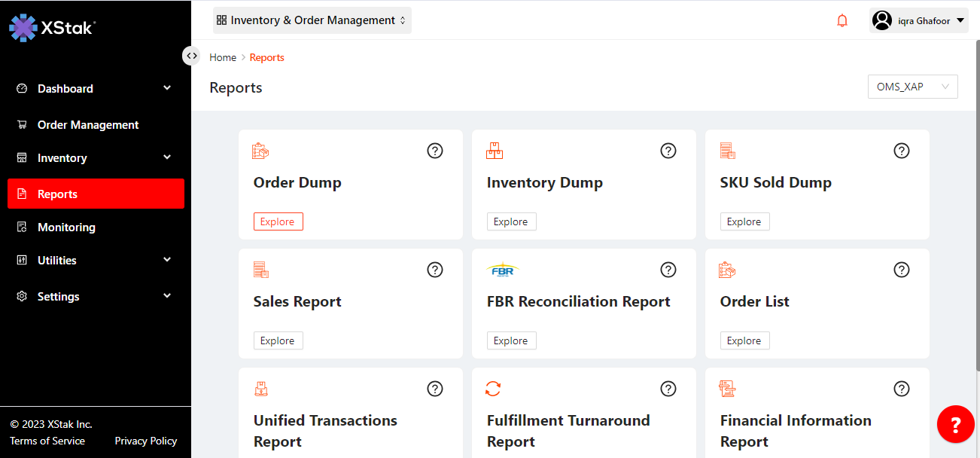Click Explore on the Order List card
Image resolution: width=980 pixels, height=458 pixels.
tap(744, 340)
